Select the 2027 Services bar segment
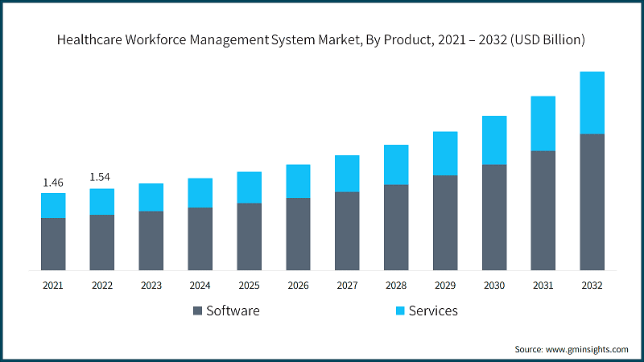The width and height of the screenshot is (644, 362). 347,174
